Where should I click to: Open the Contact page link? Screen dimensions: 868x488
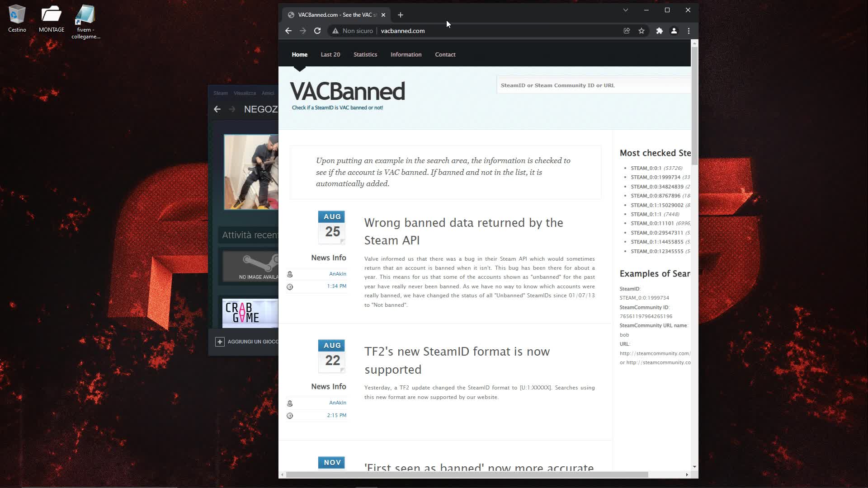[x=445, y=55]
